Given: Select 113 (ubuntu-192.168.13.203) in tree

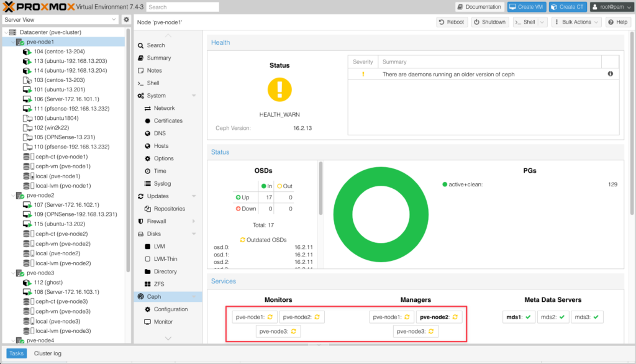Looking at the screenshot, I should pos(65,61).
